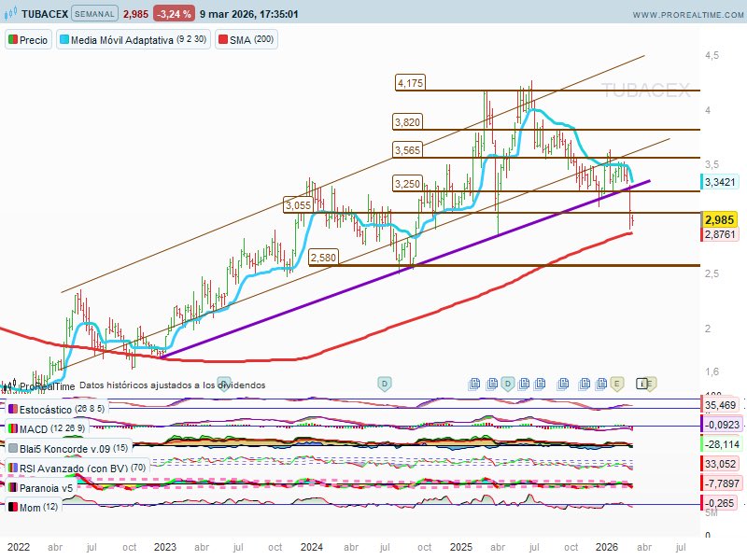Click the -0,0923 MACD value tag
Screen dimensions: 747x560
click(720, 425)
